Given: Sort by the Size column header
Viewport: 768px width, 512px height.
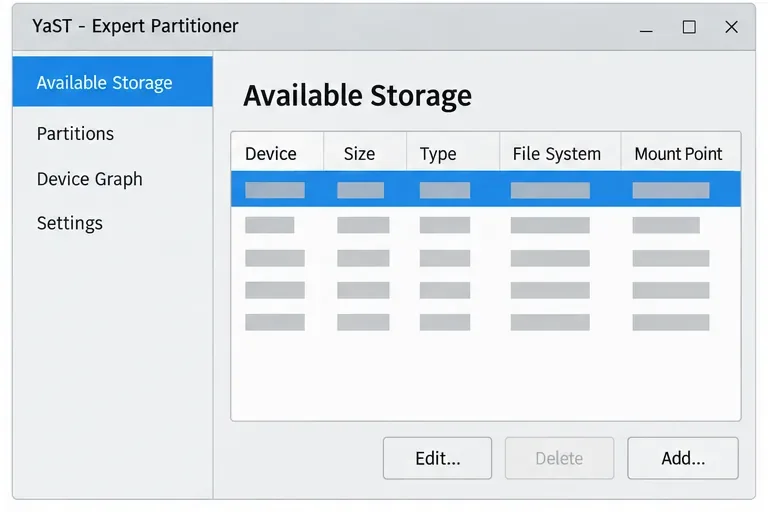Looking at the screenshot, I should (x=365, y=153).
